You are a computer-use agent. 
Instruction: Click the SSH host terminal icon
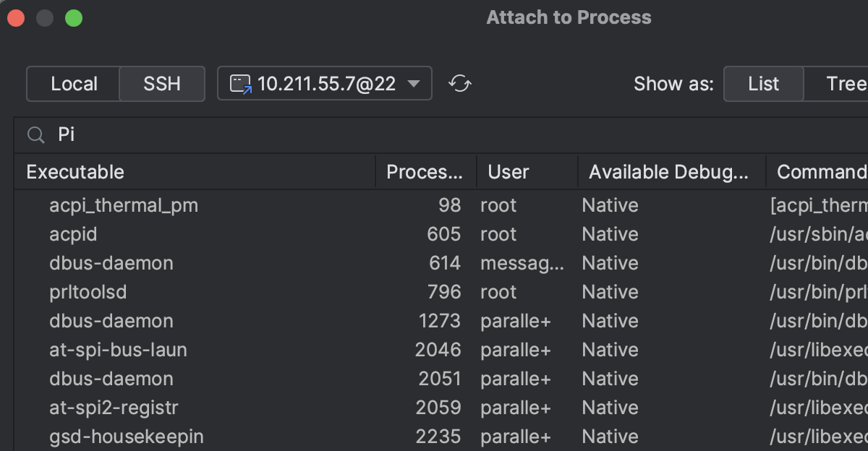241,84
